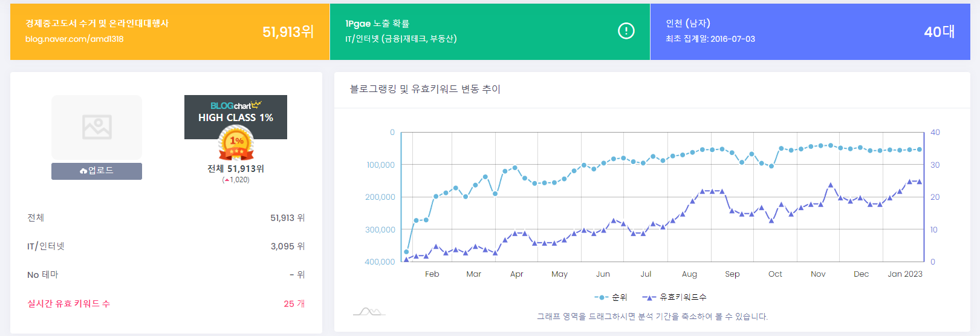The width and height of the screenshot is (980, 336).
Task: Click the red up-arrow rank change indicator
Action: coord(227,180)
